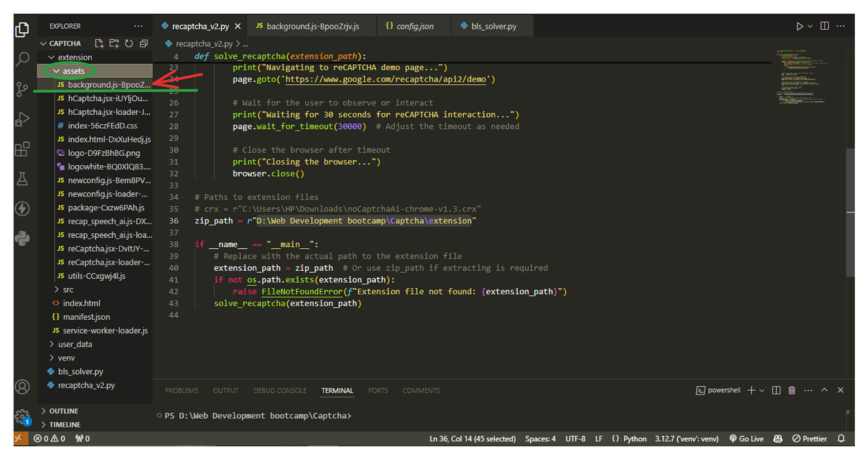Open the Source Control view
The image size is (868, 460).
[x=22, y=89]
